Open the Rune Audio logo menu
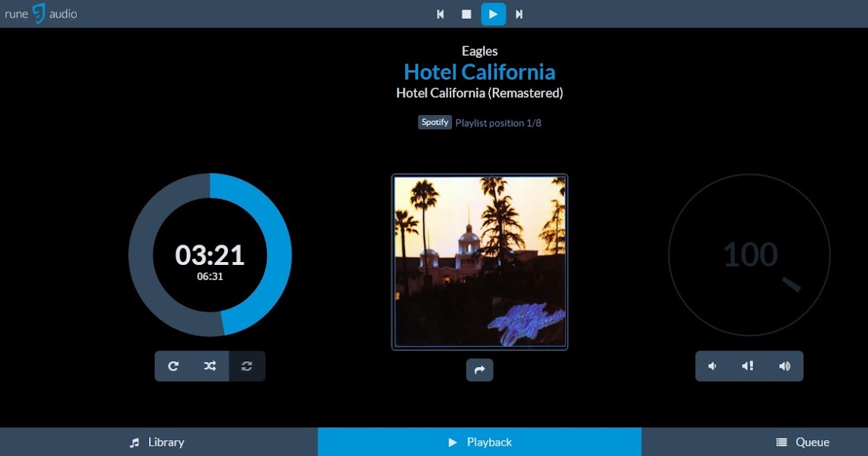 (41, 14)
